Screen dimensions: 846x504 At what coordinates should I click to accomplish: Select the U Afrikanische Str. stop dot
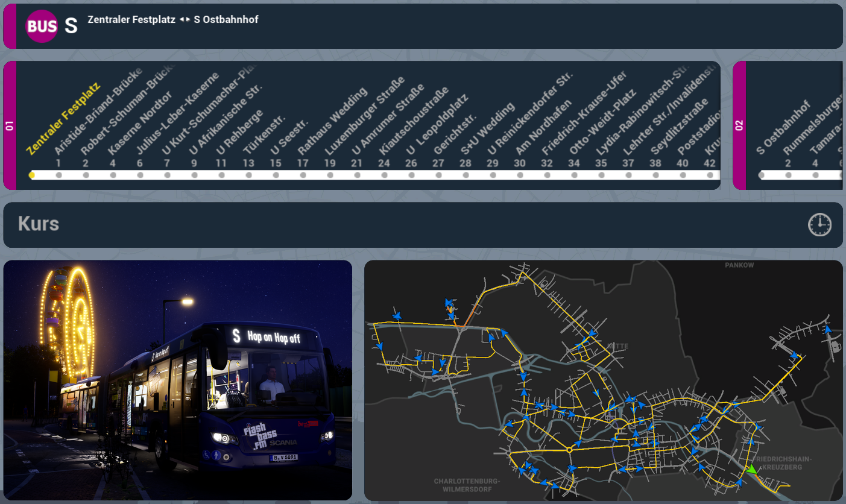pyautogui.click(x=194, y=175)
